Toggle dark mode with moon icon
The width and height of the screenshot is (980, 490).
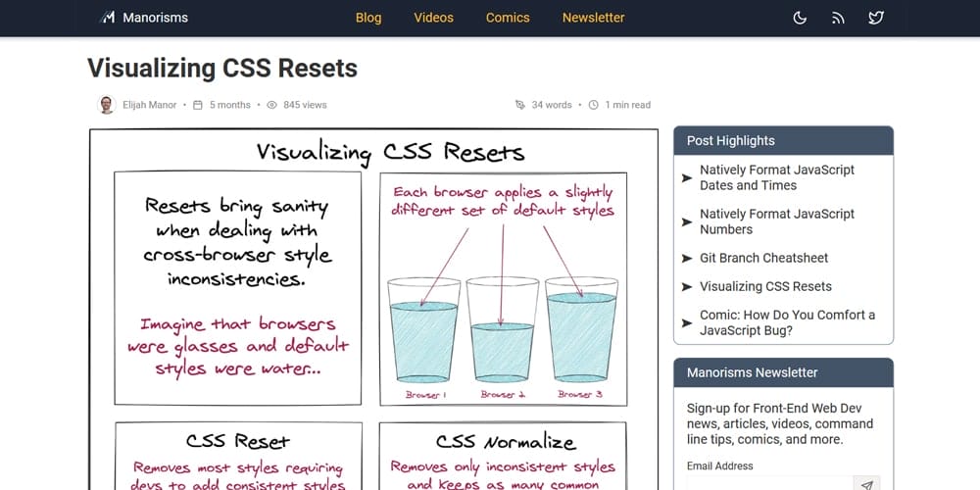(800, 18)
